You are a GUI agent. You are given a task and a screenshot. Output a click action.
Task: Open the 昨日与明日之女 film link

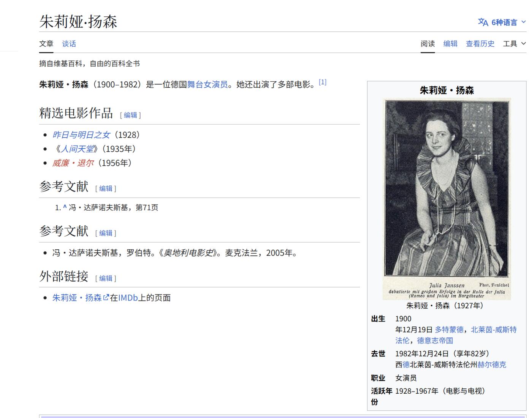pos(81,135)
